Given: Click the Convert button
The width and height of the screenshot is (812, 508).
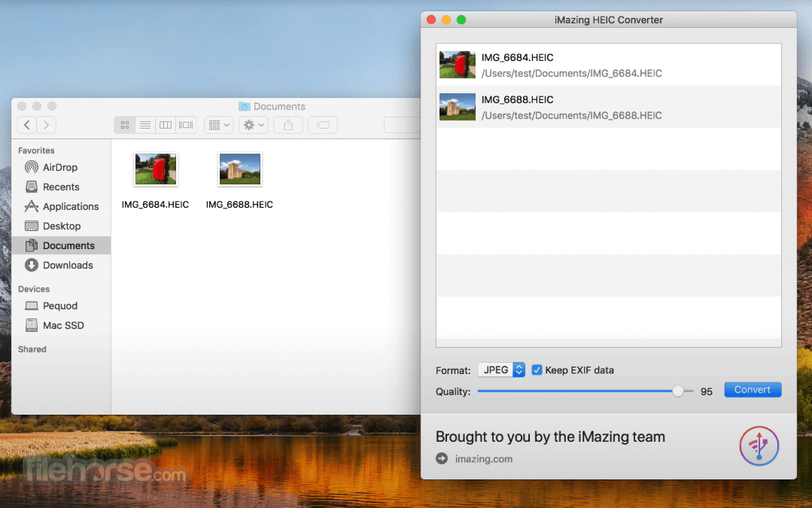Looking at the screenshot, I should coord(753,389).
